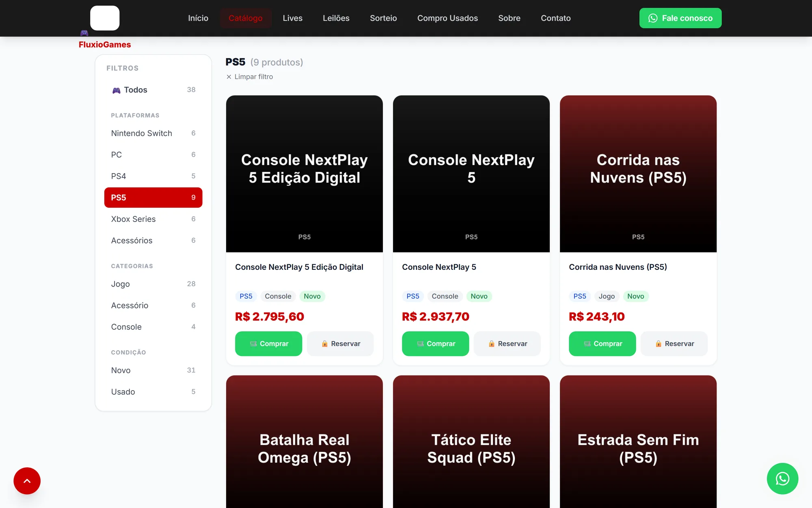Viewport: 812px width, 508px height.
Task: Click Comprar for Console NextPlay 5
Action: (x=435, y=344)
